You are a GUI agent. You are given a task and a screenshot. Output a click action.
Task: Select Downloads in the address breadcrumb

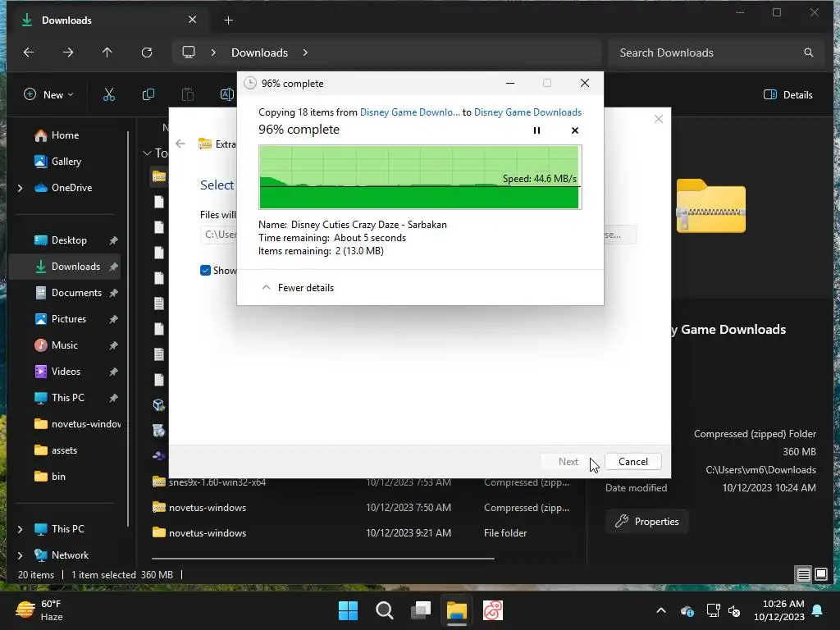pos(259,52)
